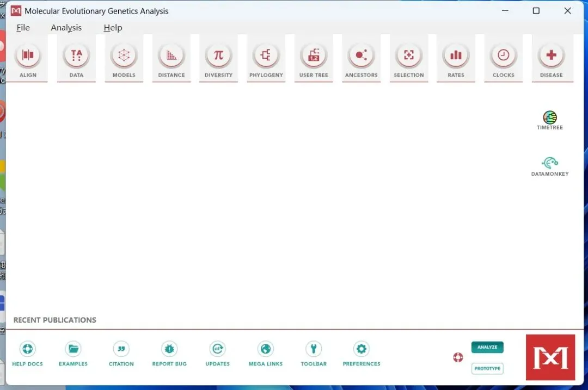588x390 pixels.
Task: Open the Analysis menu
Action: coord(66,28)
